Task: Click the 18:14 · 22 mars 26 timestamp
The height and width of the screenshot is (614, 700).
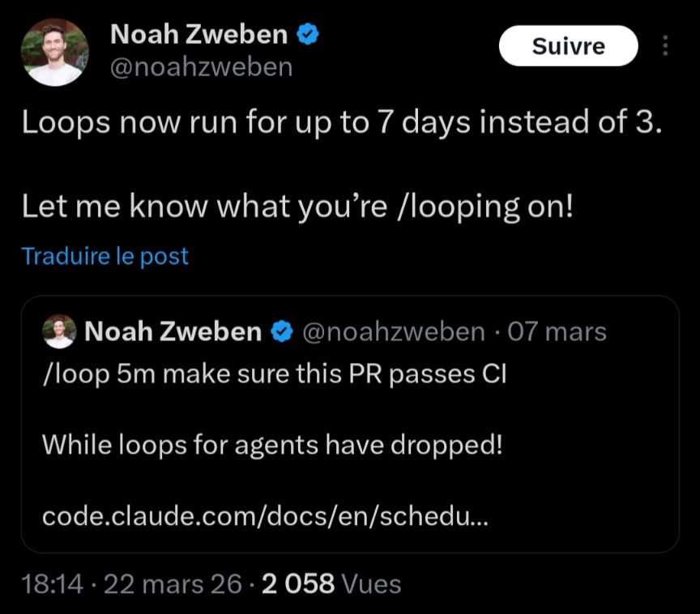Action: tap(131, 583)
